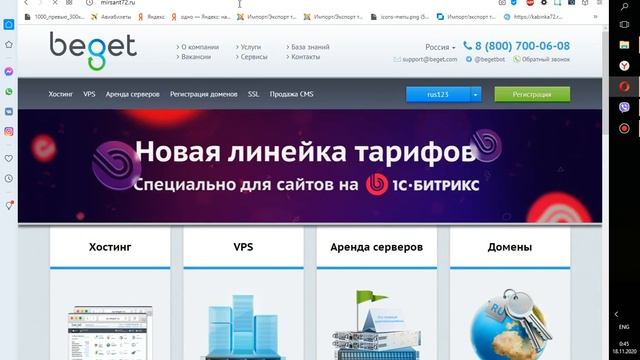Open the Регистрация доменов nav item
This screenshot has width=640, height=360.
click(x=204, y=94)
